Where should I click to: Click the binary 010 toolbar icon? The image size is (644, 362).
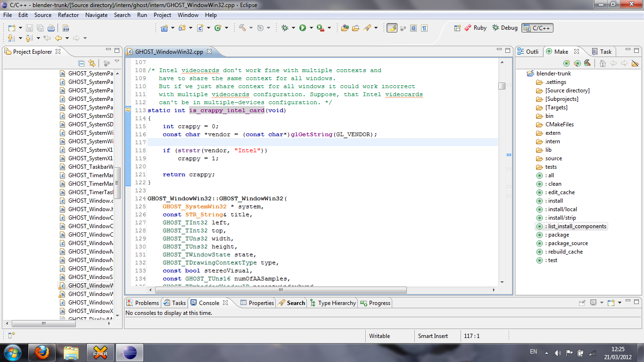(x=66, y=28)
